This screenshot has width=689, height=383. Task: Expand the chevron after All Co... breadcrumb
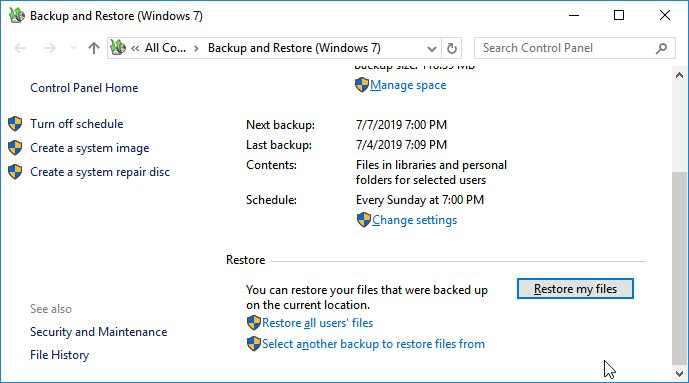point(196,48)
